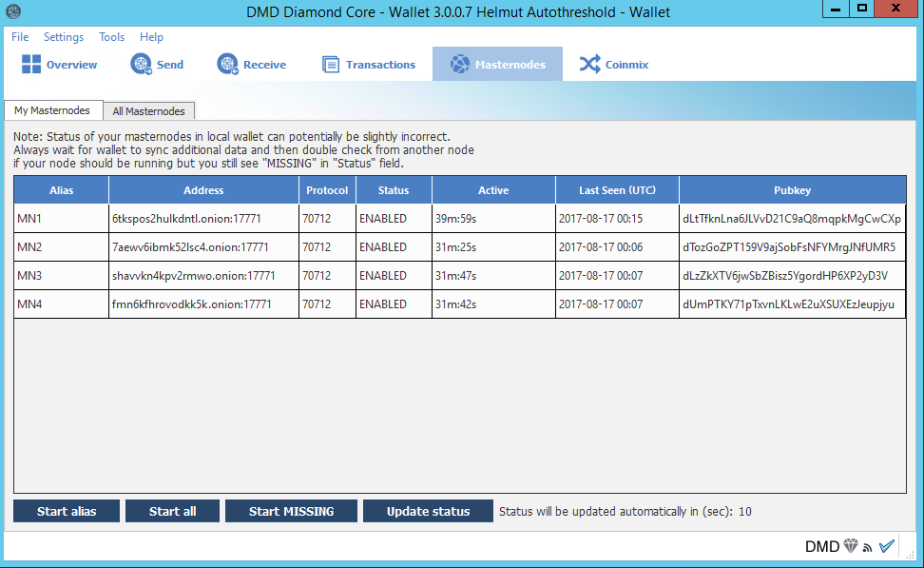Click the 39m:59s active time cell
The width and height of the screenshot is (924, 568).
point(493,218)
